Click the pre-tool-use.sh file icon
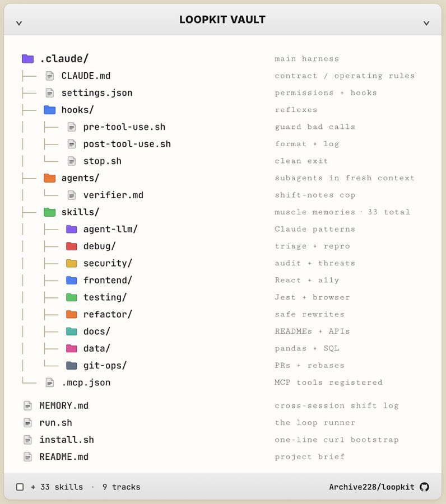This screenshot has height=504, width=446. 72,127
